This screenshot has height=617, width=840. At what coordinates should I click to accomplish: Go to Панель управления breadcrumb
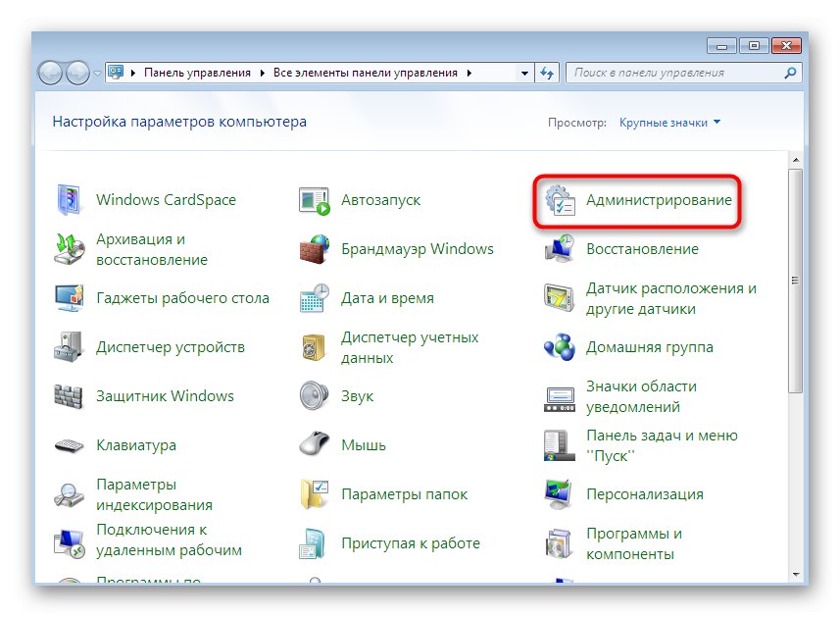point(197,73)
